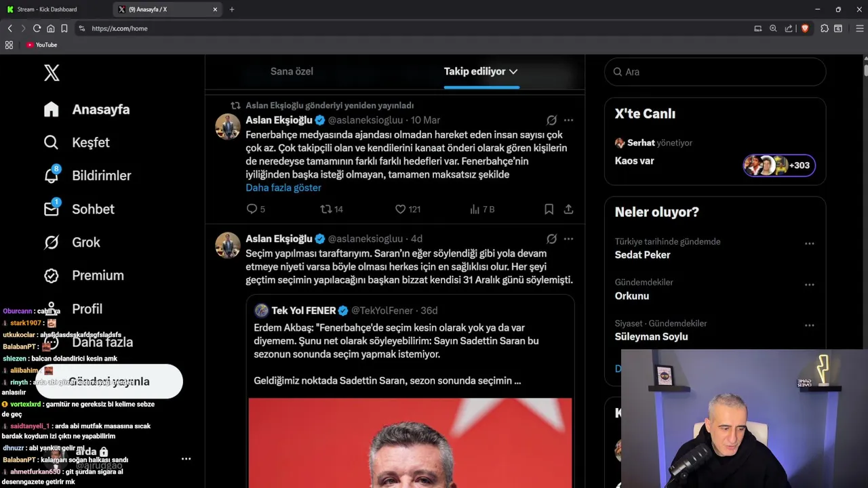Viewport: 868px width, 488px height.
Task: Open Grok icon in sidebar
Action: tap(52, 242)
